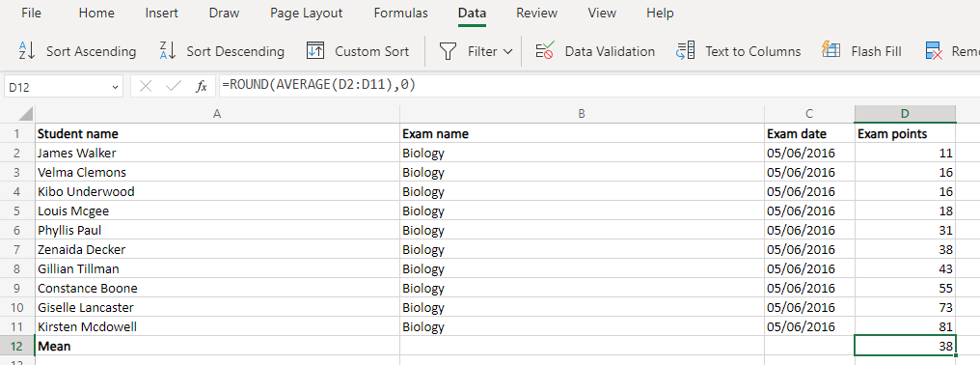Switch to the Page Layout tab
The height and width of the screenshot is (365, 980).
tap(307, 14)
